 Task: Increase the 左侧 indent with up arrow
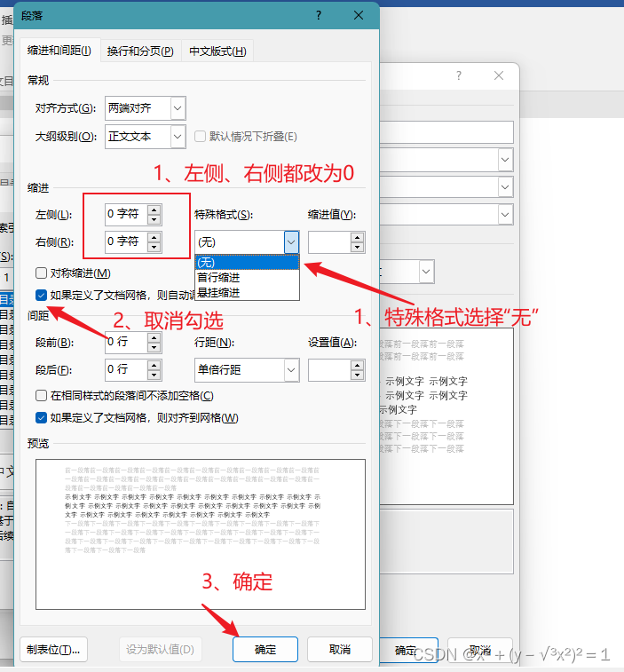coord(154,210)
